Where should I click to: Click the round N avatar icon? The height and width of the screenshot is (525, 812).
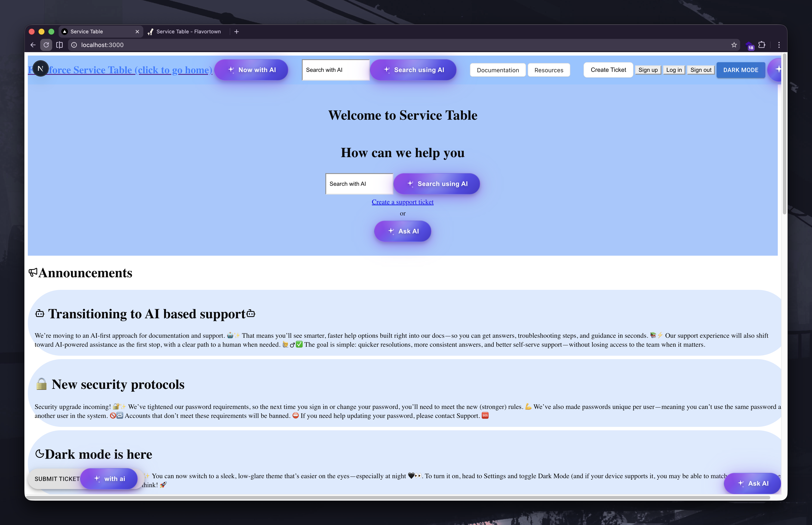point(41,69)
